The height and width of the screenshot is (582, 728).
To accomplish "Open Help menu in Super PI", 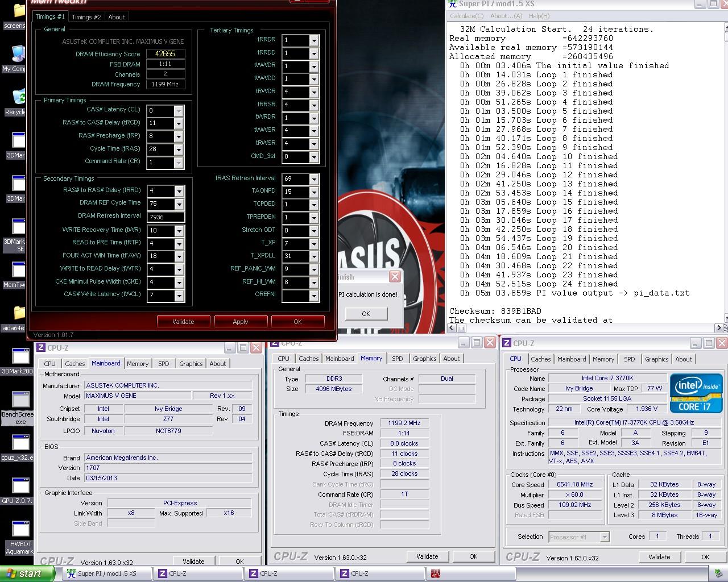I will pos(538,16).
